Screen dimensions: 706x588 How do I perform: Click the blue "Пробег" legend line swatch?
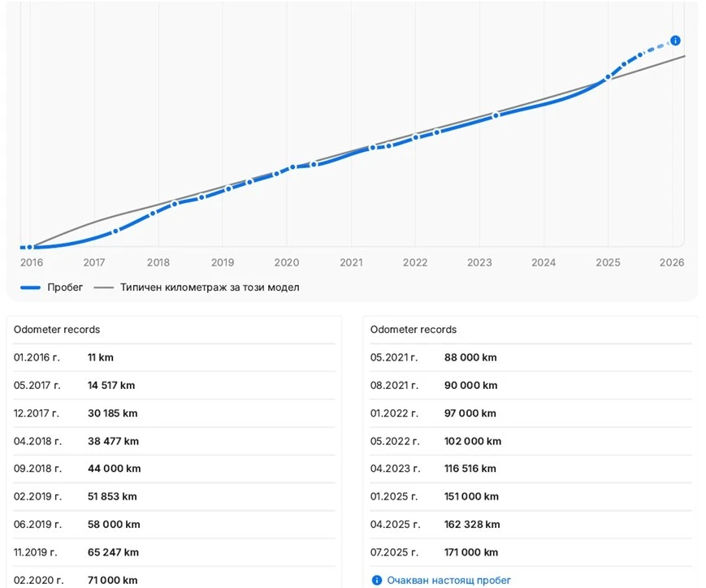[x=30, y=288]
